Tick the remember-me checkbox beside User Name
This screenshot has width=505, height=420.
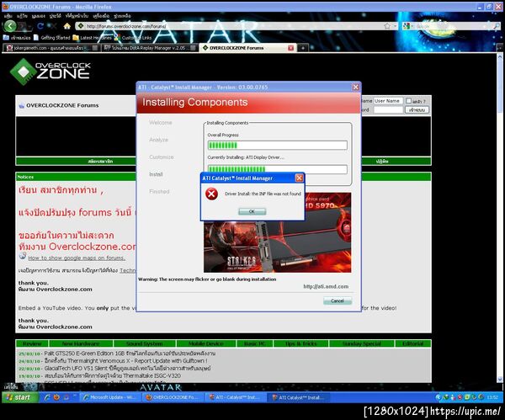coord(409,101)
